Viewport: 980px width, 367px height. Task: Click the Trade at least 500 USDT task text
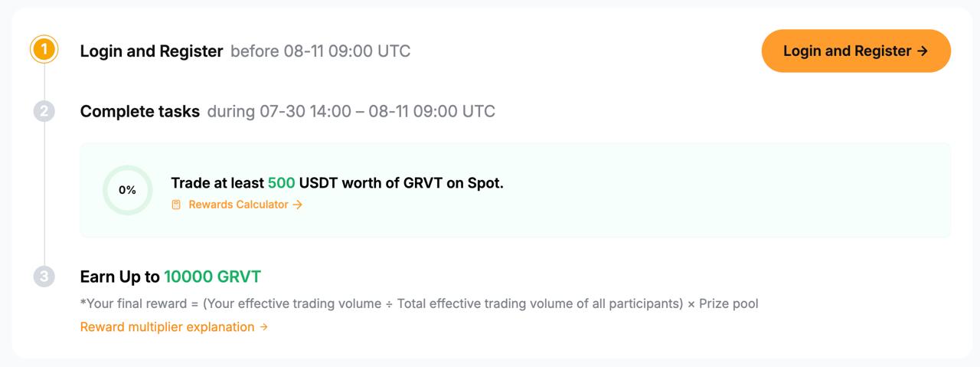338,183
